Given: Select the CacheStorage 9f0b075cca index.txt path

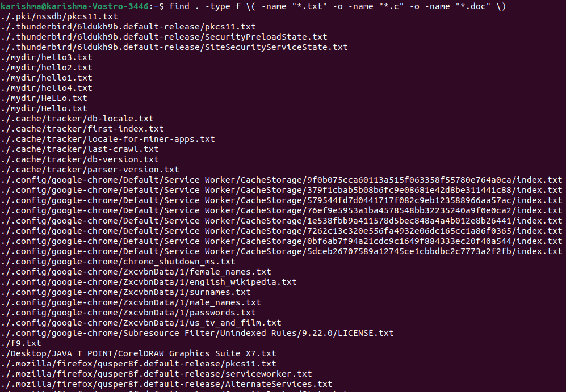Looking at the screenshot, I should pyautogui.click(x=282, y=180).
